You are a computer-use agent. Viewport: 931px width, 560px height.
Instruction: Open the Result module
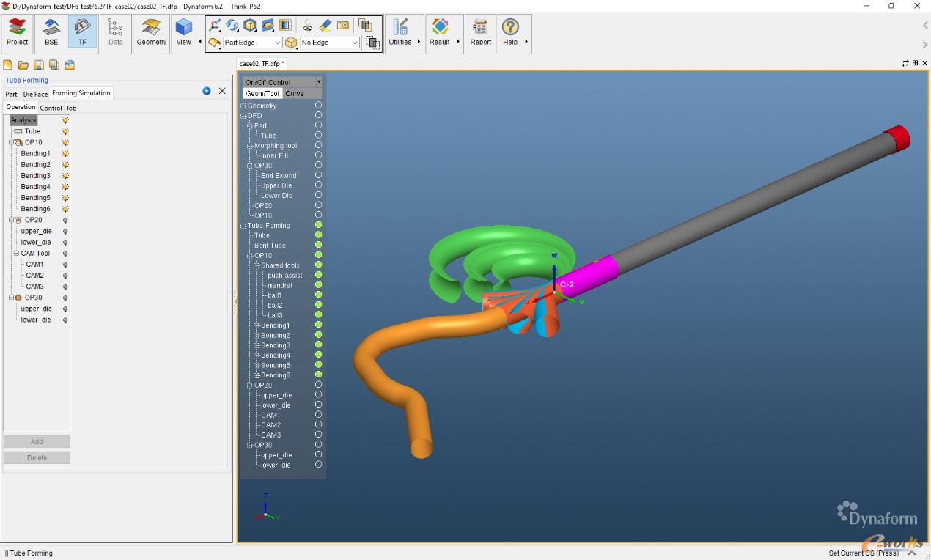tap(440, 32)
